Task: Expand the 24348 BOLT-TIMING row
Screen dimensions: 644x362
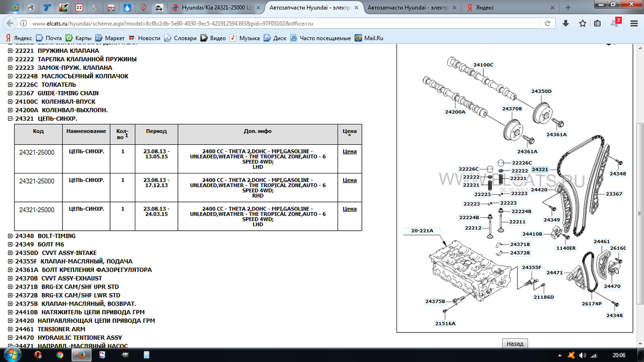Action: [11, 236]
